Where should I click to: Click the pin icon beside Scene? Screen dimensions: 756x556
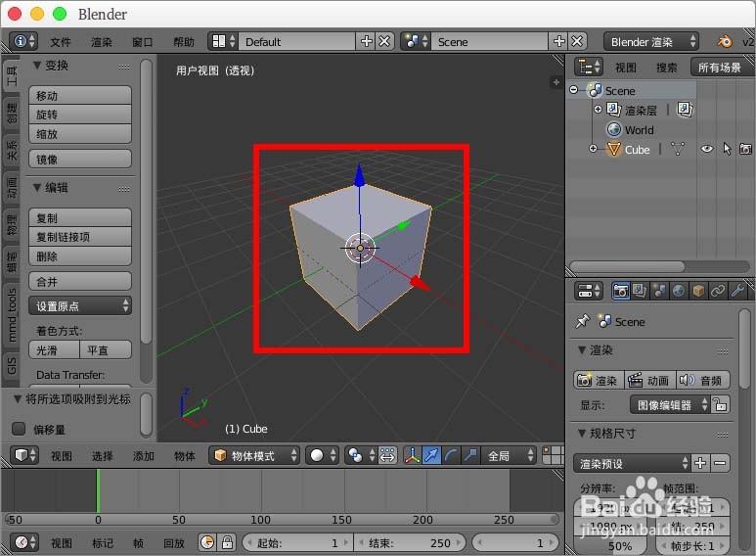click(583, 321)
